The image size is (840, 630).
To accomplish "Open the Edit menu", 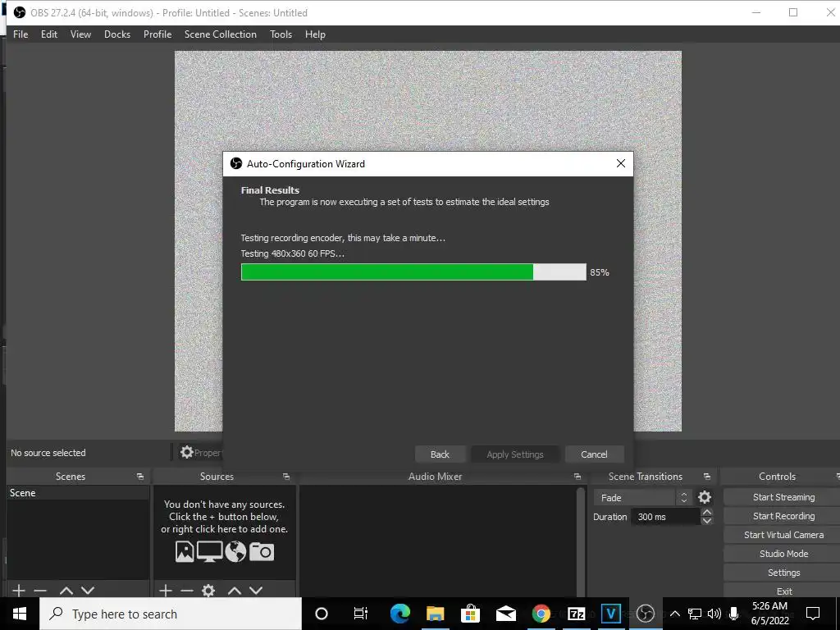I will (48, 34).
